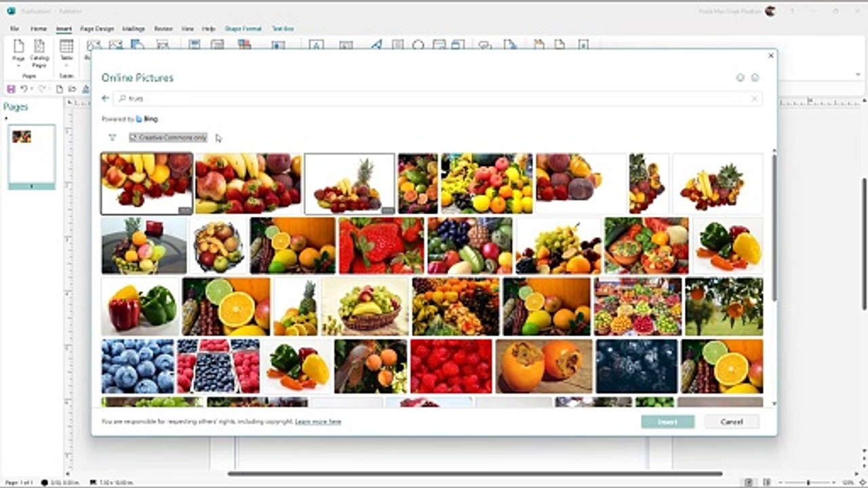Select the red raspberries close-up picture
The image size is (868, 488).
[x=451, y=367]
